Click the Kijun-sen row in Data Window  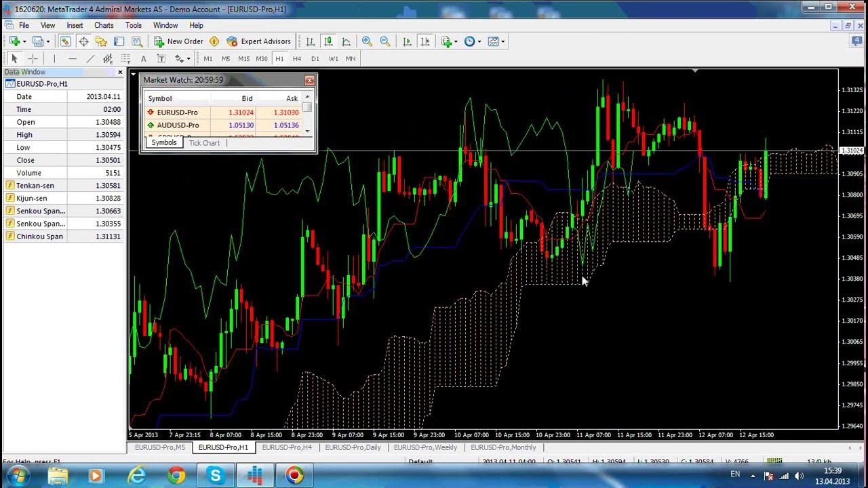64,198
